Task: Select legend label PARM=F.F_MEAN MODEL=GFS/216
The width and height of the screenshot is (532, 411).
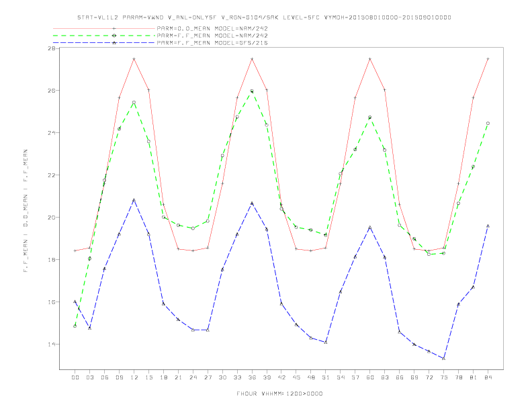Action: click(212, 43)
